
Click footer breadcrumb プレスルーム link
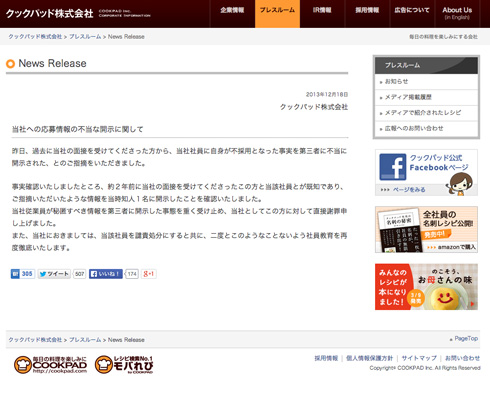click(x=85, y=340)
